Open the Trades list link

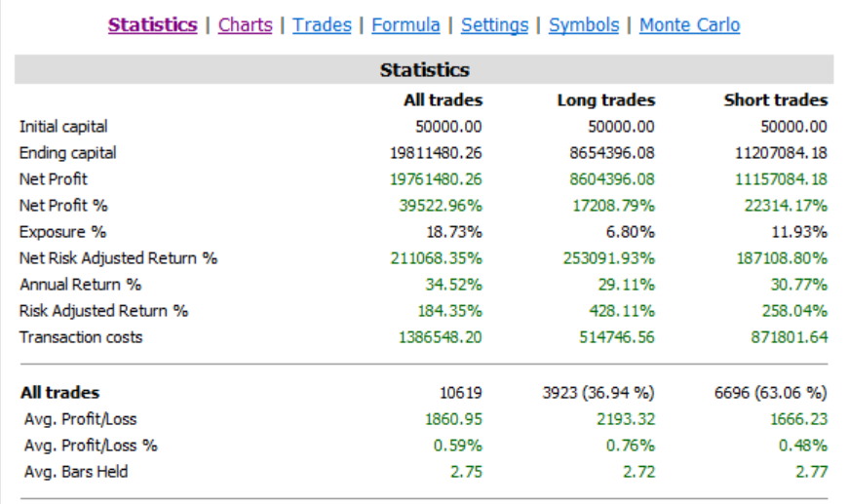point(322,25)
